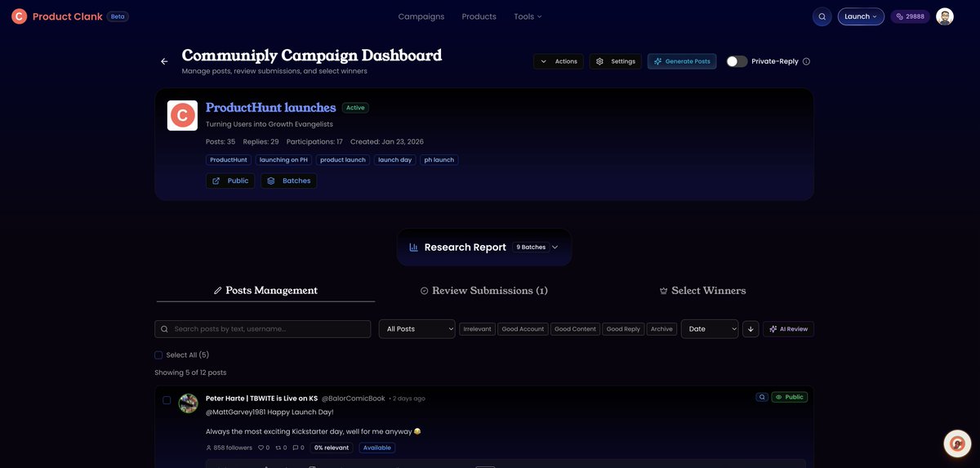Open the Batches button in campaign card
Screen dimensions: 980x468
(288, 181)
